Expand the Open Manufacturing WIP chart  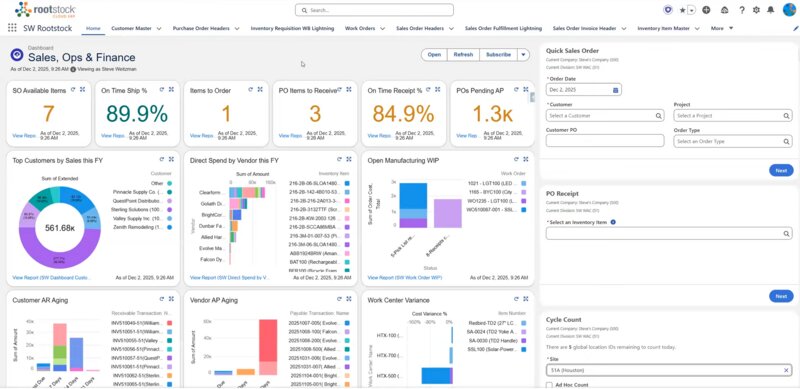tap(527, 159)
